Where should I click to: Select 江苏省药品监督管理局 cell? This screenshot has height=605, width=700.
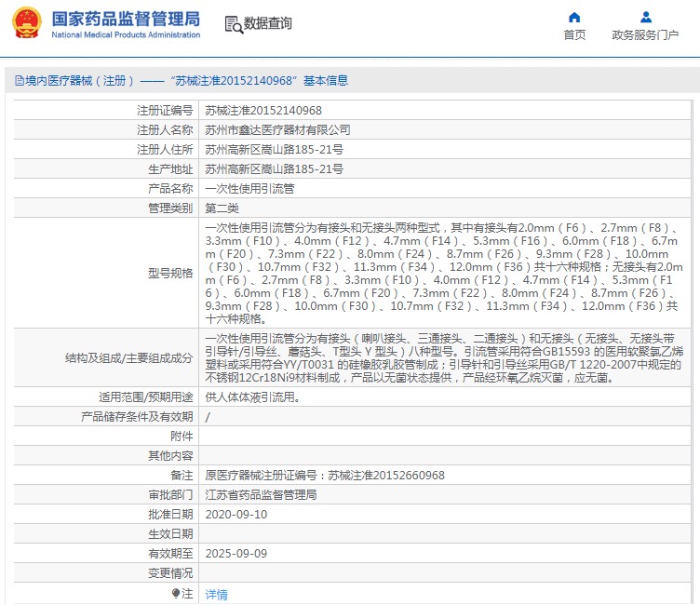[261, 495]
